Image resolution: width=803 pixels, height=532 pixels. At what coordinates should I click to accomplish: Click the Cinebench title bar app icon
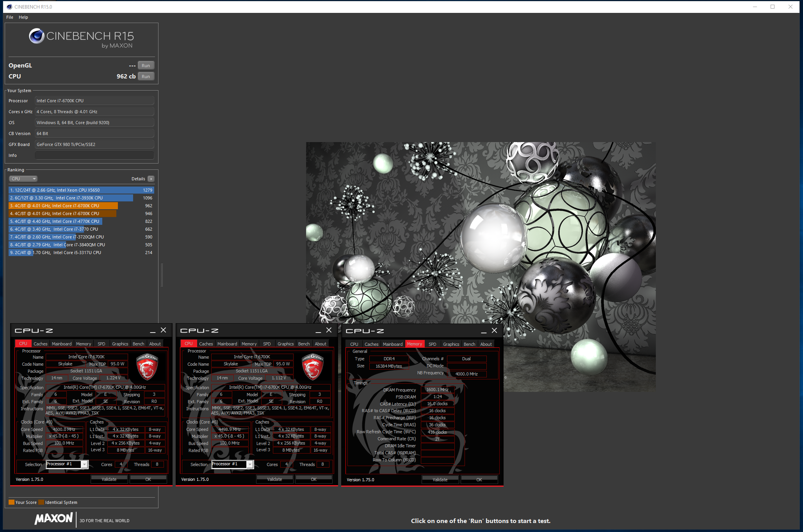[9, 7]
